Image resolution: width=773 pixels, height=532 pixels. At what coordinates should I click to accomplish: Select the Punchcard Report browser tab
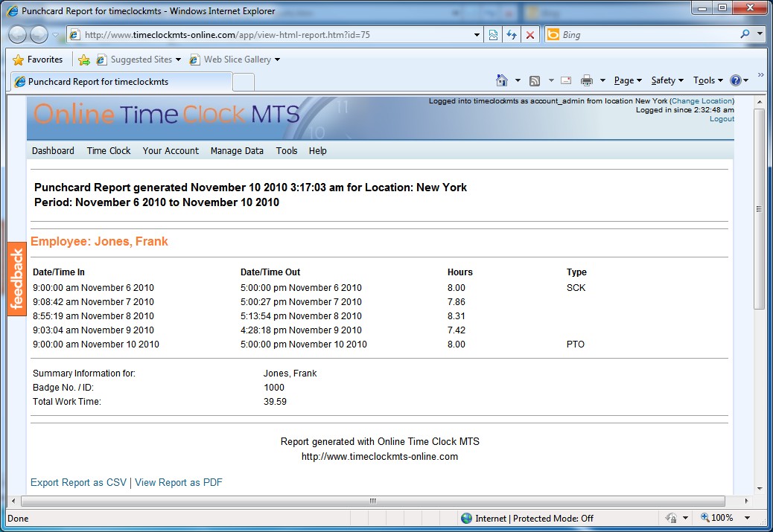121,82
